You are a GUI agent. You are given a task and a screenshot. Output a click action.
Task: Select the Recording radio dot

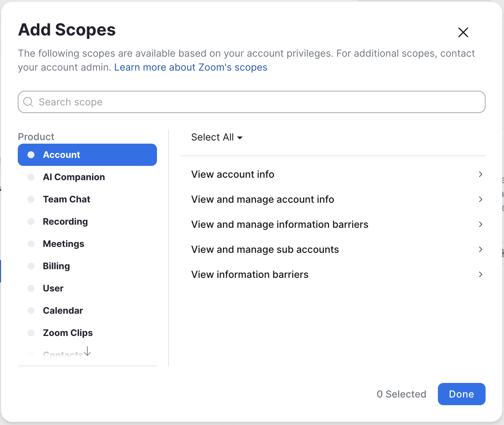[31, 222]
